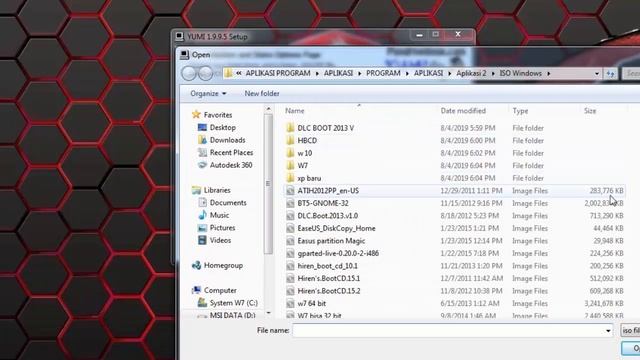Click the Hiren's.BootCD.15.2 file icon
The image size is (640, 360).
pyautogui.click(x=290, y=291)
